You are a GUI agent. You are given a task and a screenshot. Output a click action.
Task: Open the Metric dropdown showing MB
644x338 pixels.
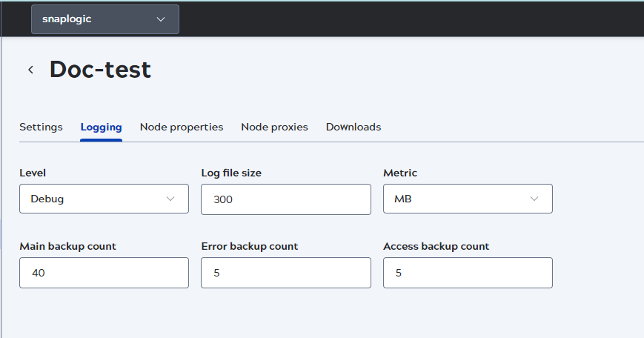coord(468,199)
